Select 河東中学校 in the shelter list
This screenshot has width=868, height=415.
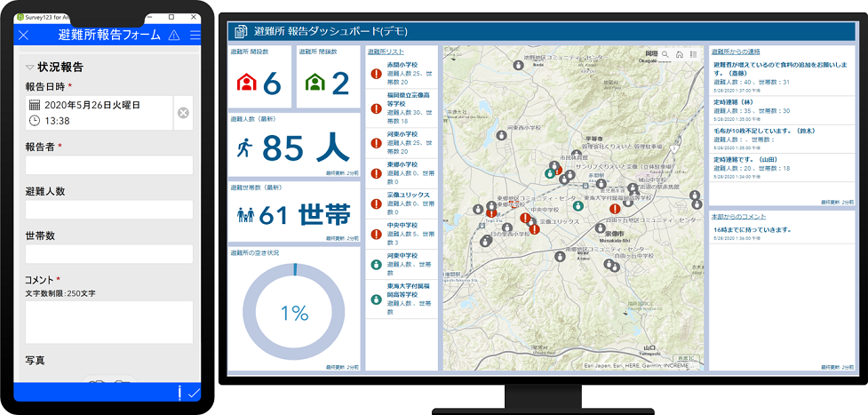402,264
